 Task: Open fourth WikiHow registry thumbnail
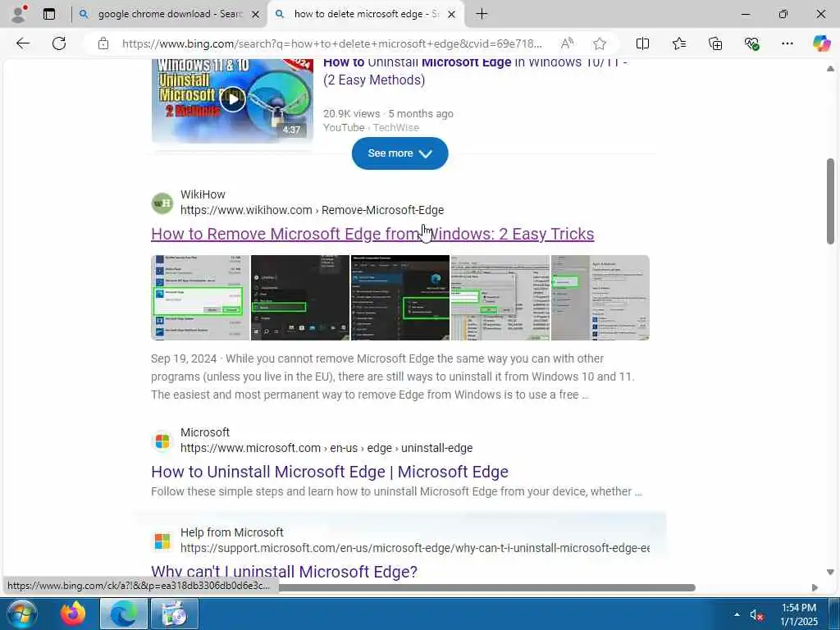pyautogui.click(x=500, y=297)
